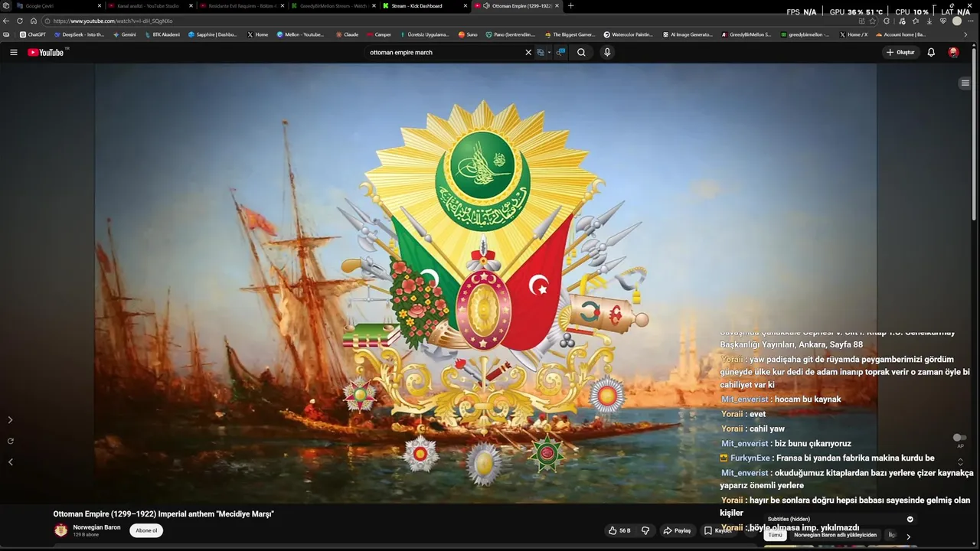Viewport: 980px width, 551px height.
Task: Open the AI Image Generator bookmark
Action: (688, 34)
